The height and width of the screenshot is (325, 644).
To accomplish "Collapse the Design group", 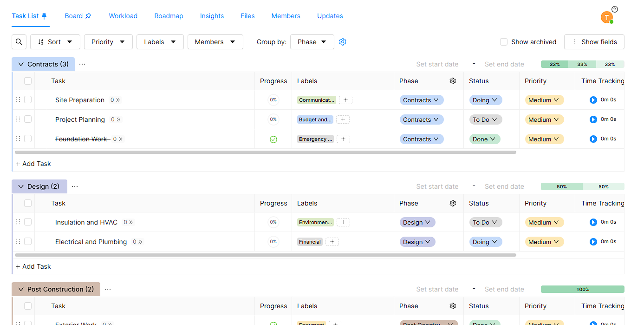I will click(21, 186).
